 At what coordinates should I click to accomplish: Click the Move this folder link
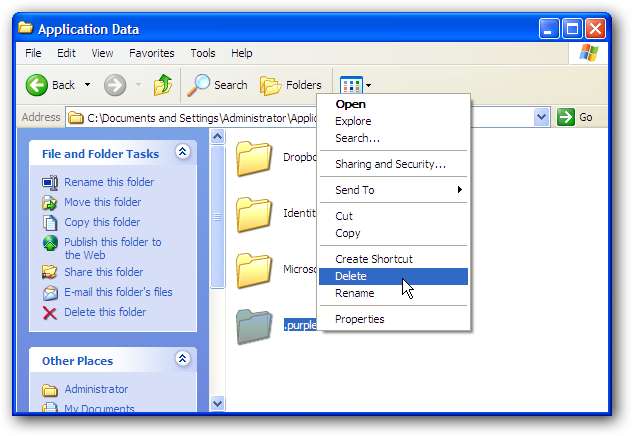[103, 202]
